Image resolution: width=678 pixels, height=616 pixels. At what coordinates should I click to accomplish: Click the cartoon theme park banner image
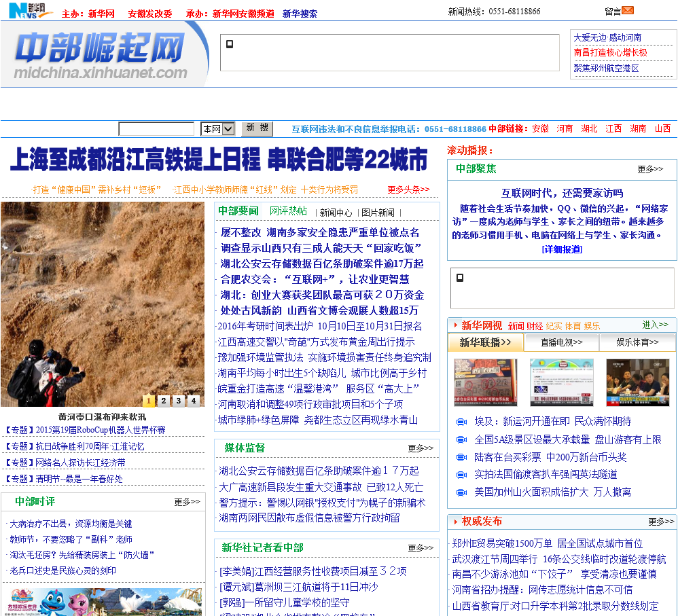pyautogui.click(x=103, y=601)
